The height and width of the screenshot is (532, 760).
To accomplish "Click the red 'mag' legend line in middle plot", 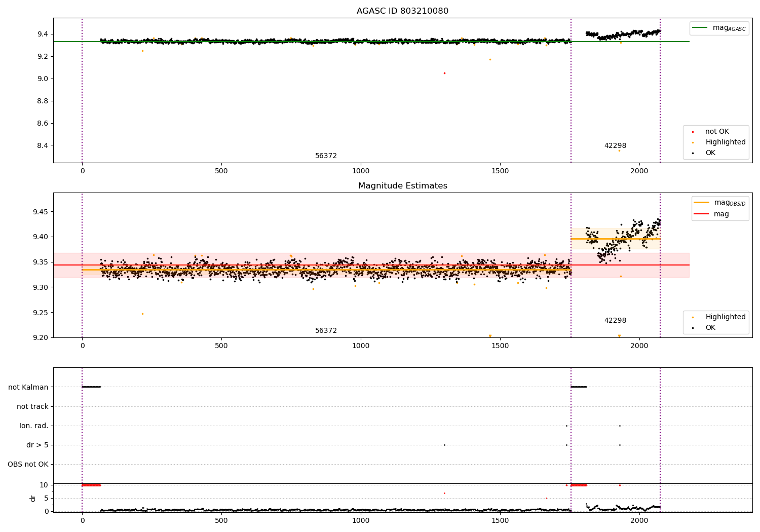I will click(x=701, y=214).
